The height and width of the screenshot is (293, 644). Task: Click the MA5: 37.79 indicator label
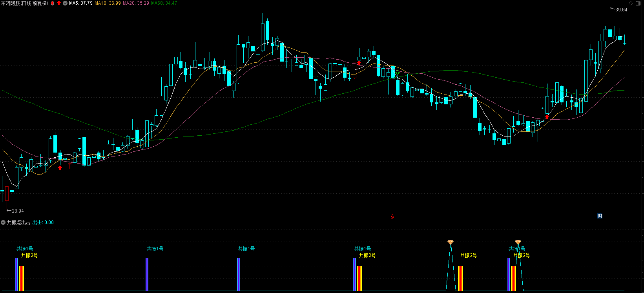click(x=81, y=3)
